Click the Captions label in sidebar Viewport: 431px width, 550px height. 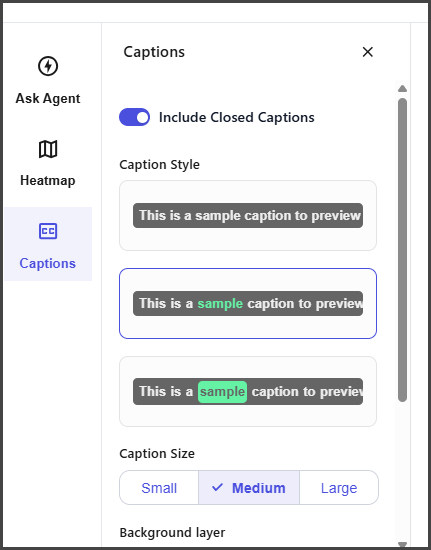pyautogui.click(x=48, y=263)
